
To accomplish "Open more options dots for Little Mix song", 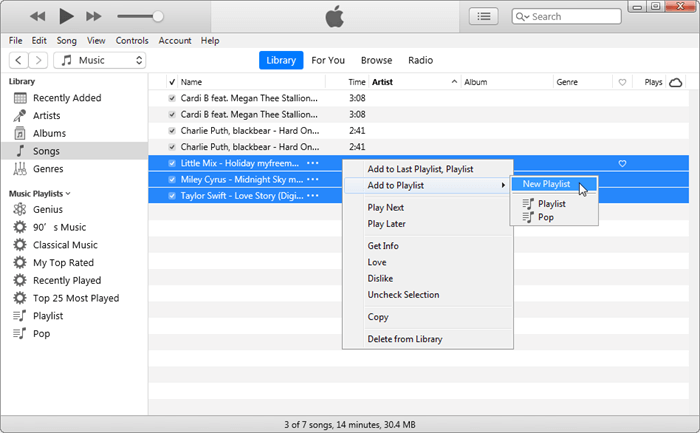I will click(313, 163).
